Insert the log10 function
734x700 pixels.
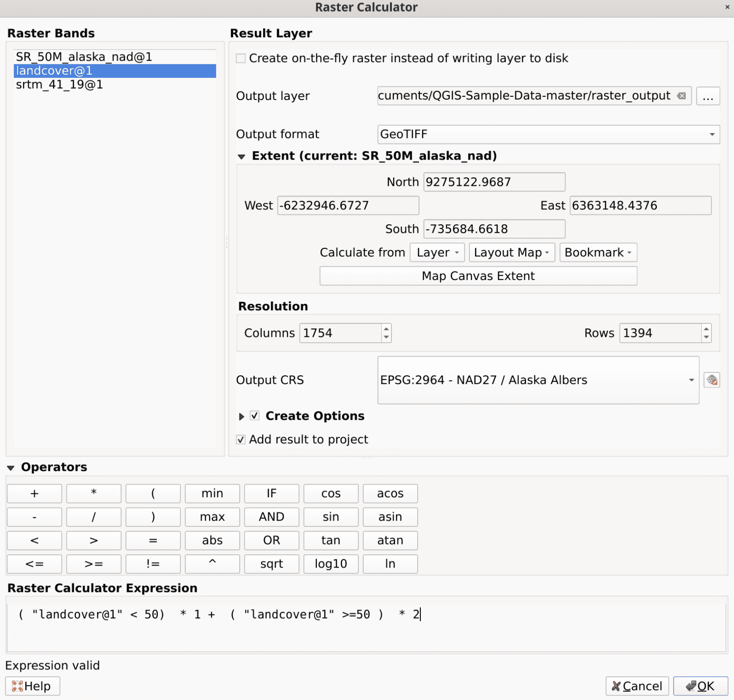point(331,564)
